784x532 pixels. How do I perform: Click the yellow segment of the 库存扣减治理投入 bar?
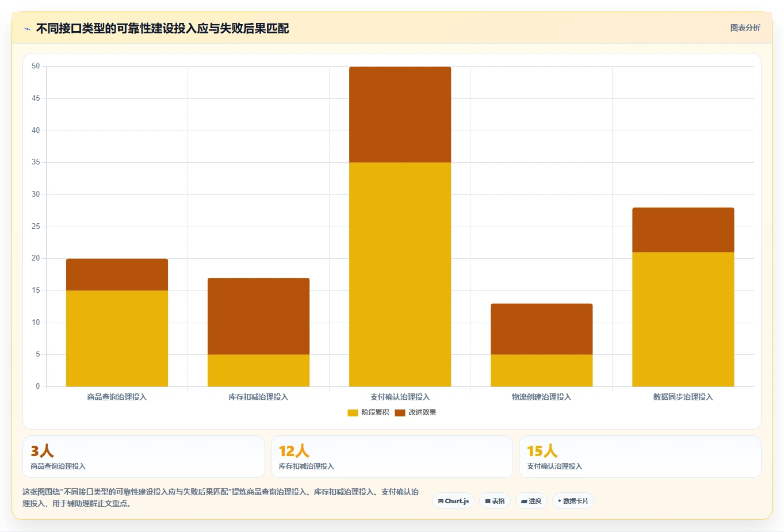(x=258, y=370)
